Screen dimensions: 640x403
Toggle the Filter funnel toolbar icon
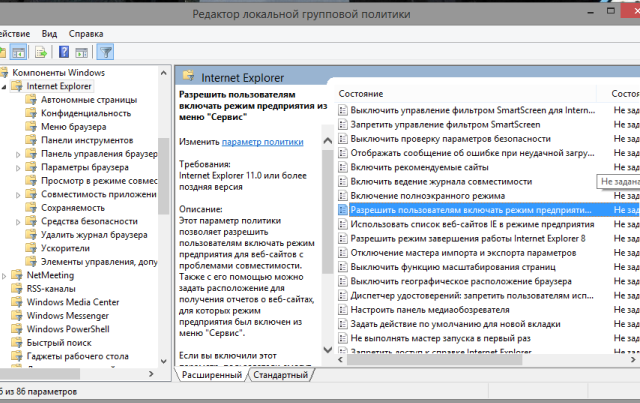[x=106, y=52]
